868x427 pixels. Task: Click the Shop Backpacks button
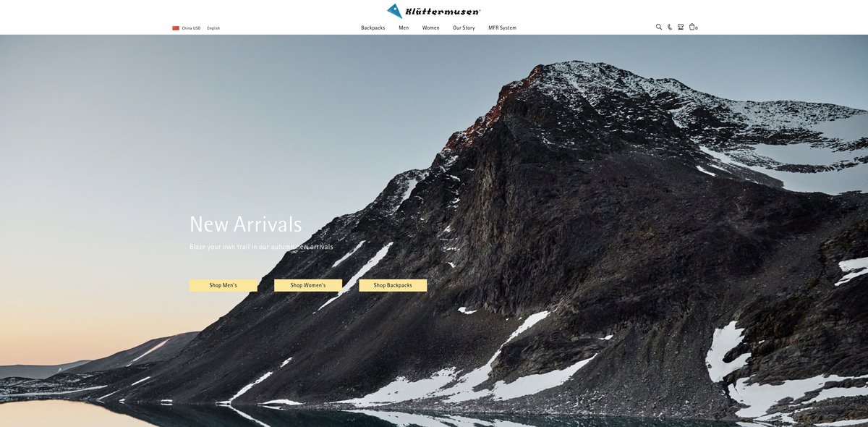click(393, 285)
